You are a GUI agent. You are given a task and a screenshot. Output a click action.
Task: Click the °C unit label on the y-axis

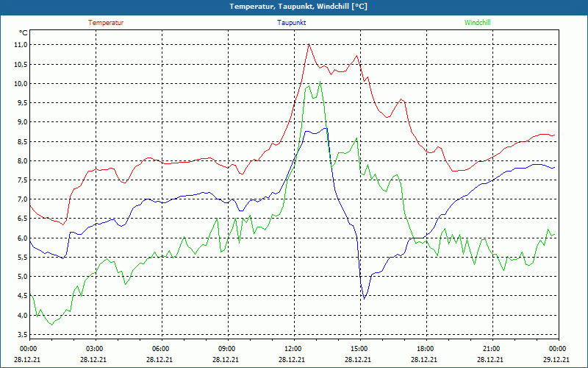(24, 32)
